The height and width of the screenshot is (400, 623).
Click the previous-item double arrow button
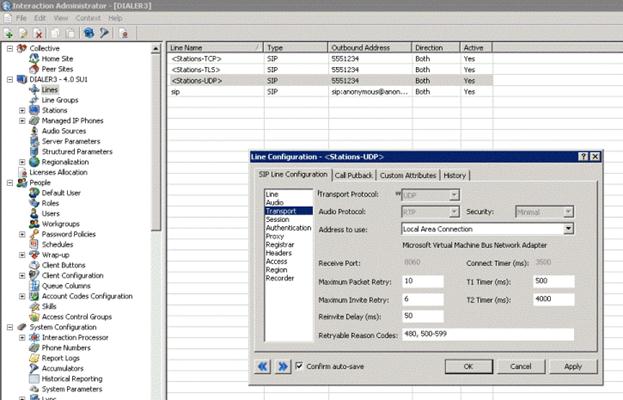coord(264,367)
